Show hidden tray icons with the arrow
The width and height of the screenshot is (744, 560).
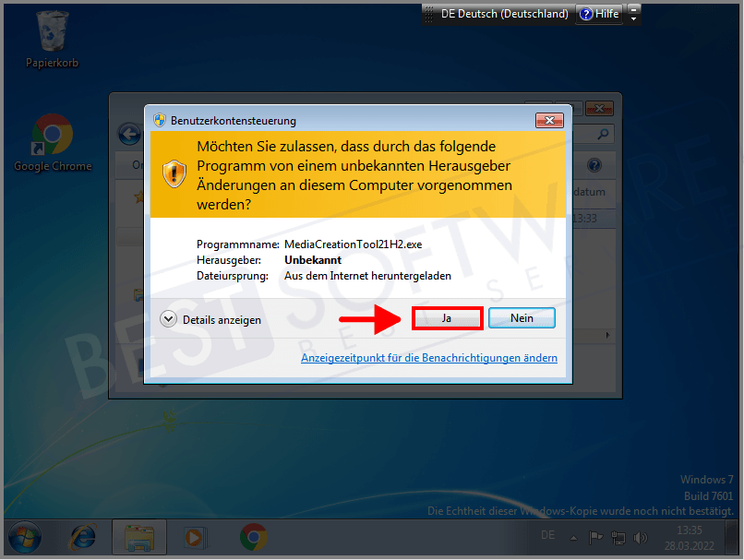[573, 537]
